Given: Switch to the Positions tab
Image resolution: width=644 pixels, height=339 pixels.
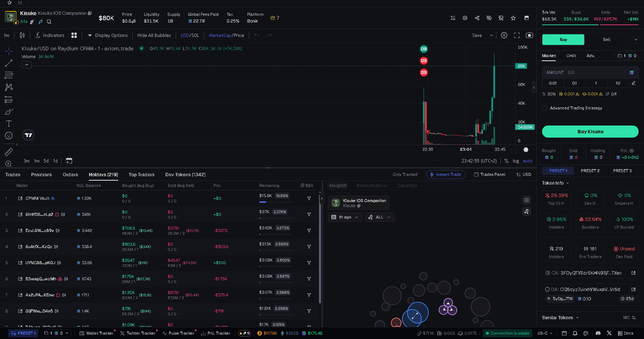Looking at the screenshot, I should coord(41,175).
